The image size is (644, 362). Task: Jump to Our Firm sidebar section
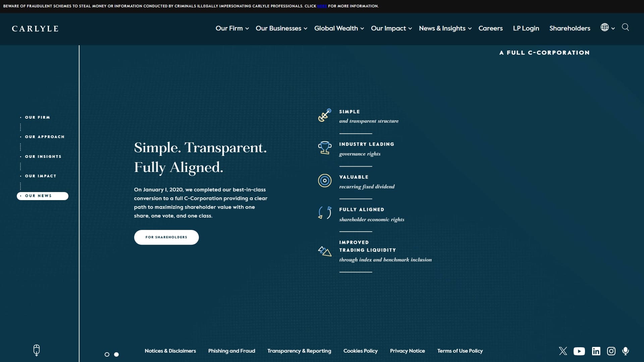pyautogui.click(x=37, y=117)
